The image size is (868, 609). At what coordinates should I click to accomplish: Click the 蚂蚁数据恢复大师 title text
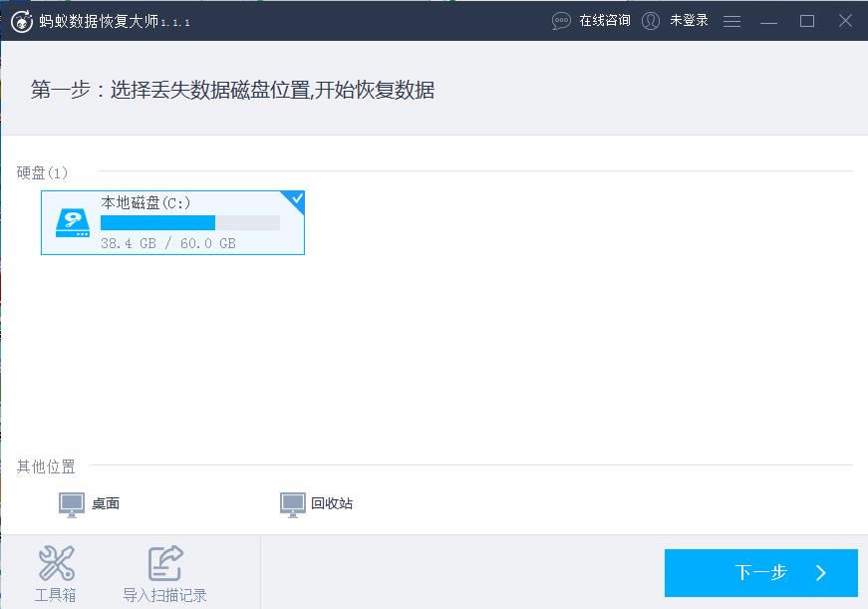pos(99,22)
